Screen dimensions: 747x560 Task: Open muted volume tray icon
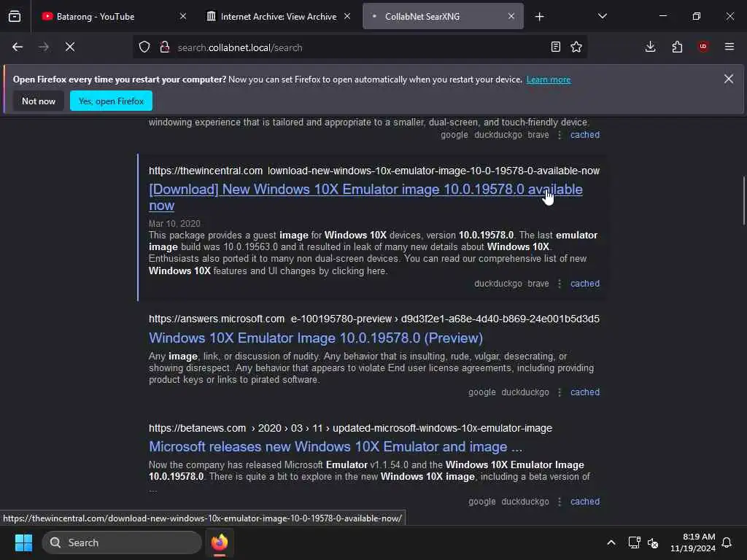[x=653, y=542]
